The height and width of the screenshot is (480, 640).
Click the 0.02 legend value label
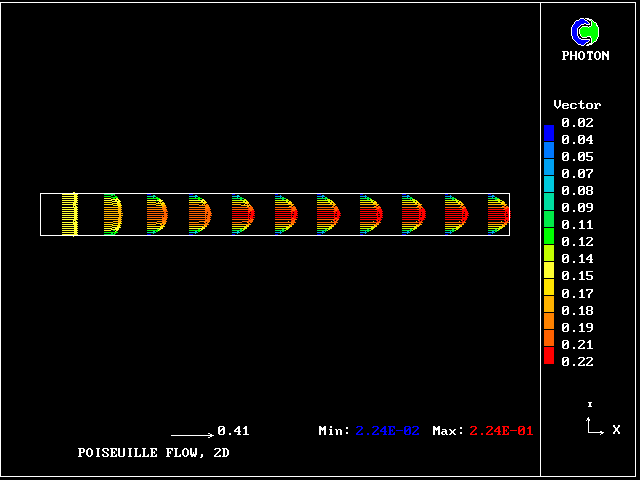577,123
